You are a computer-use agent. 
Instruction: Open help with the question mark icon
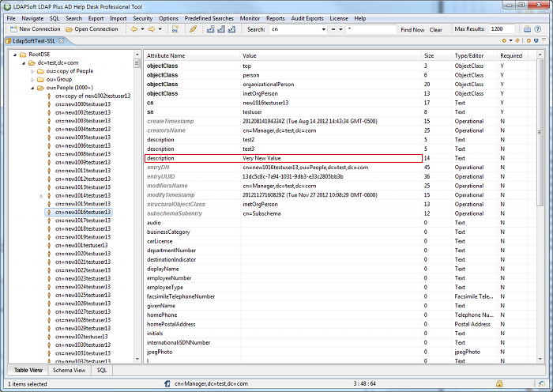[x=537, y=29]
